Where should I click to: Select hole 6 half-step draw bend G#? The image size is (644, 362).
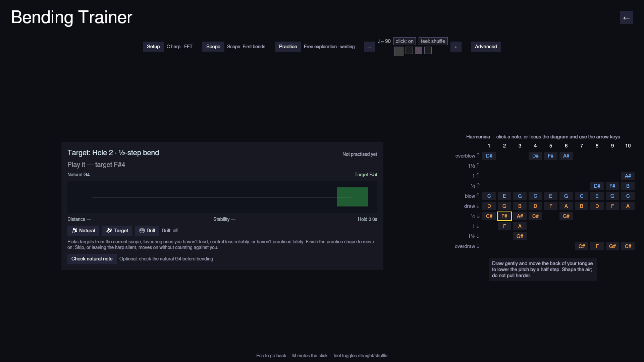click(x=566, y=216)
